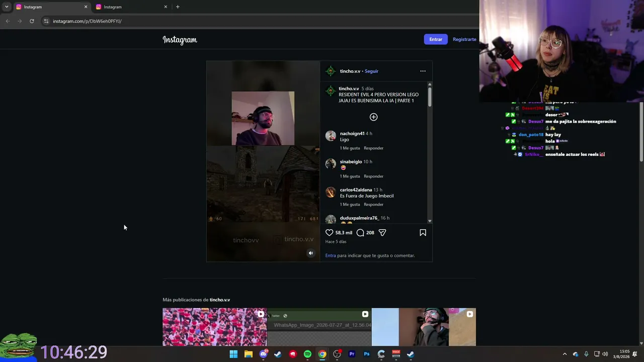View likes on carlos42aldana's comment
644x362 pixels.
click(x=350, y=205)
